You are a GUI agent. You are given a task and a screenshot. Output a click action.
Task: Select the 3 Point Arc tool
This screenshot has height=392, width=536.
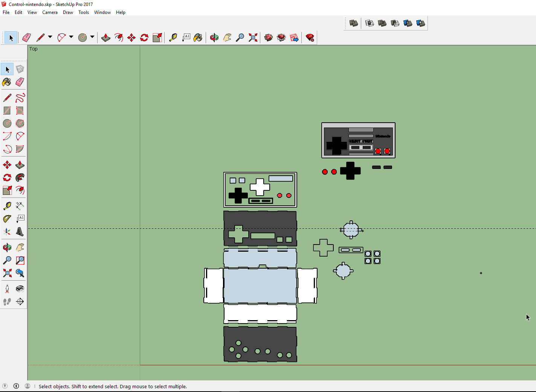click(x=7, y=149)
